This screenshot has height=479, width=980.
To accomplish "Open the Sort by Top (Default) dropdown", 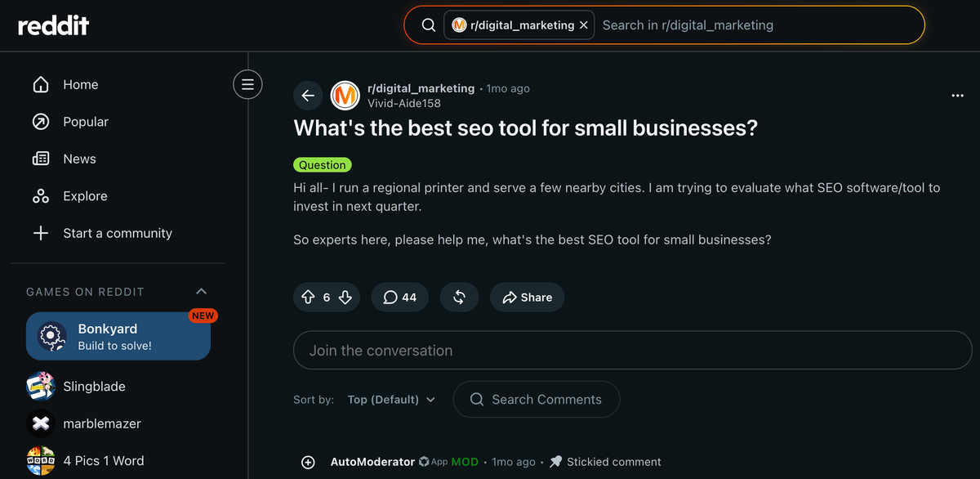I will (391, 400).
